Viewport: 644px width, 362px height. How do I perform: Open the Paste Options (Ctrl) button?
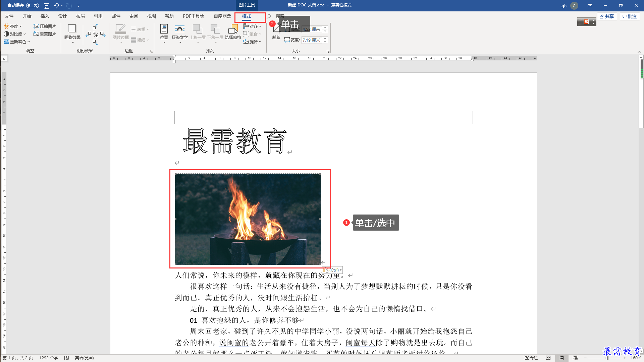332,270
